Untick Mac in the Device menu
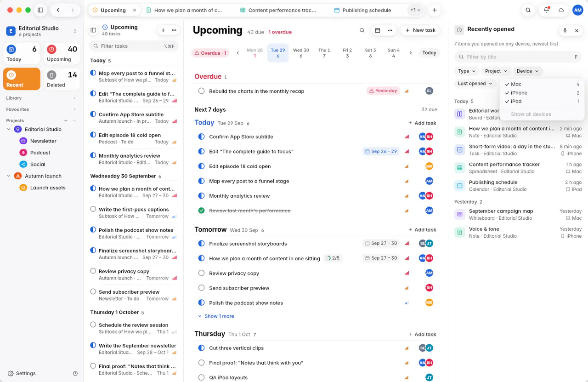Screen dimensions: 588x382 (x=542, y=84)
